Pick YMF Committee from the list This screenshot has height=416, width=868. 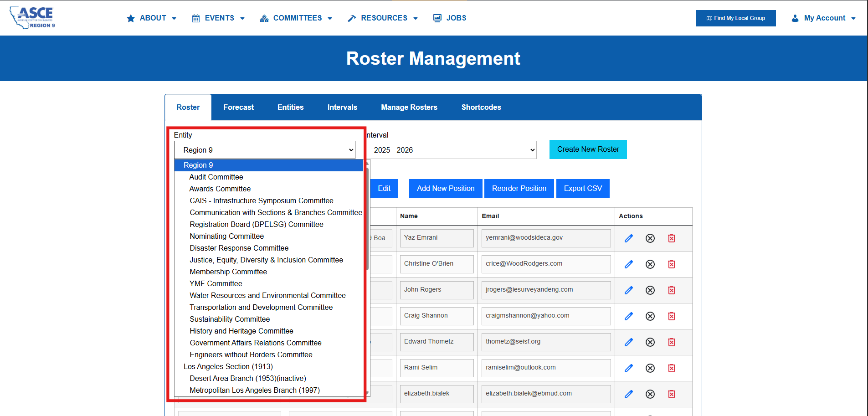coord(269,283)
